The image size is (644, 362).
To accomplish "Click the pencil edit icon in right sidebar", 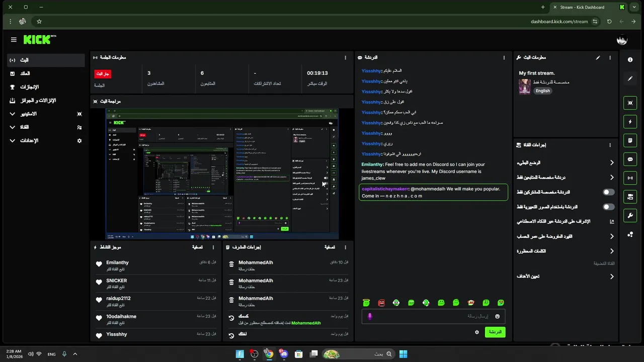I will pos(630,78).
